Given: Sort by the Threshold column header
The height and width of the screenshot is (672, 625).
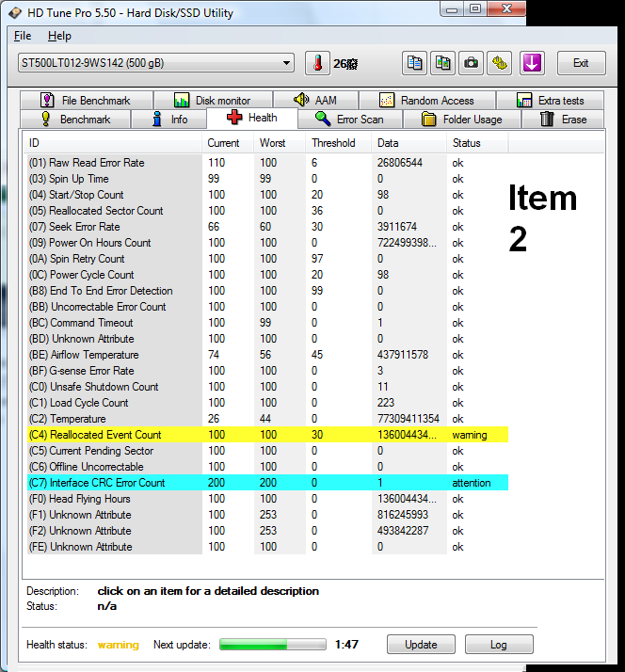Looking at the screenshot, I should [x=333, y=143].
